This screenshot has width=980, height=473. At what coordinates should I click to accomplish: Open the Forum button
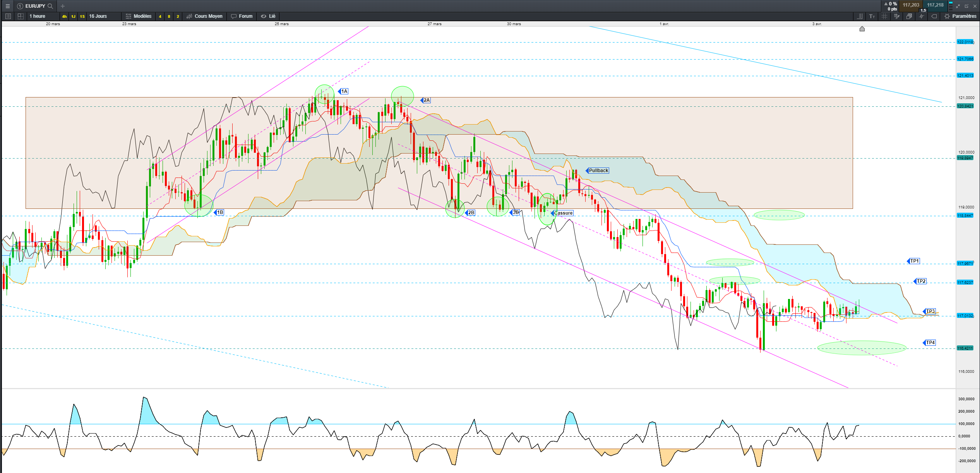242,16
